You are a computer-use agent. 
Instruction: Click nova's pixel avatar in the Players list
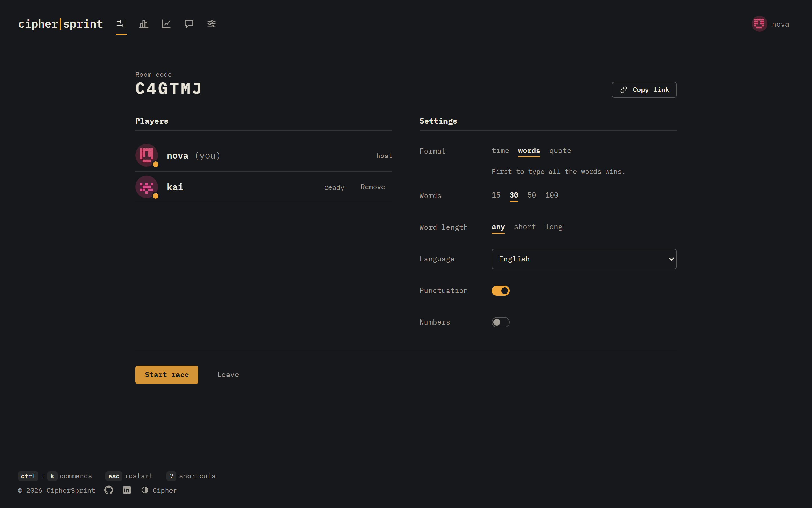point(147,155)
